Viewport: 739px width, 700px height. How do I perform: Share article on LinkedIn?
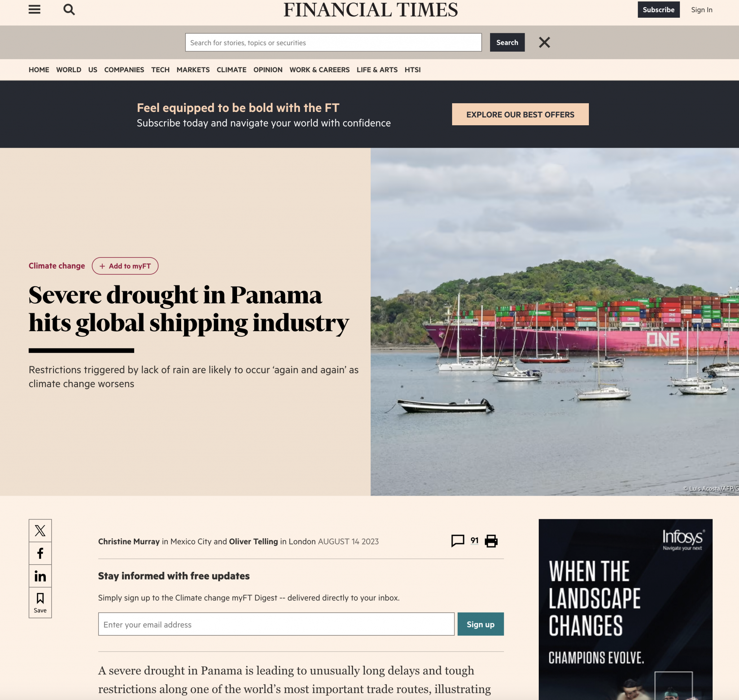[40, 576]
